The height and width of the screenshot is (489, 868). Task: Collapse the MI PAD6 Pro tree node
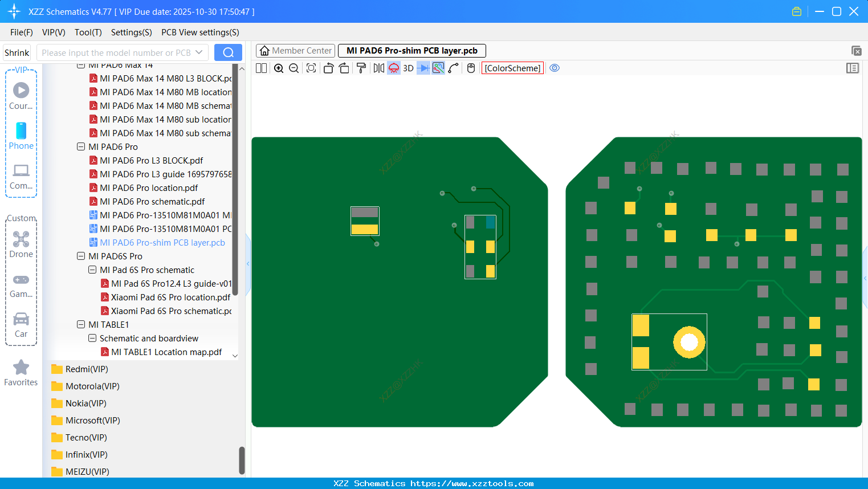pos(80,146)
